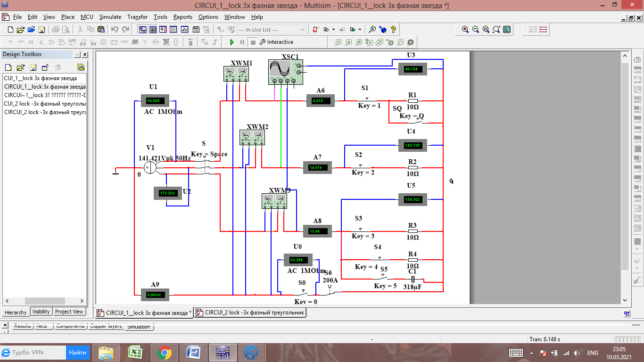Expand the In-Use List dropdown
The image size is (644, 362).
303,30
